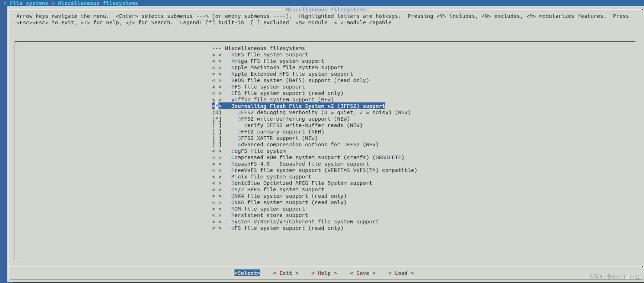
Task: Select the highlighted JFFS2 support entry
Action: (299, 106)
